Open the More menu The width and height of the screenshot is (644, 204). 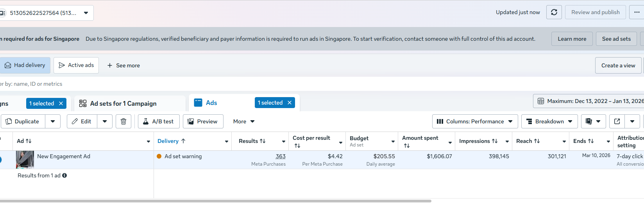point(244,121)
